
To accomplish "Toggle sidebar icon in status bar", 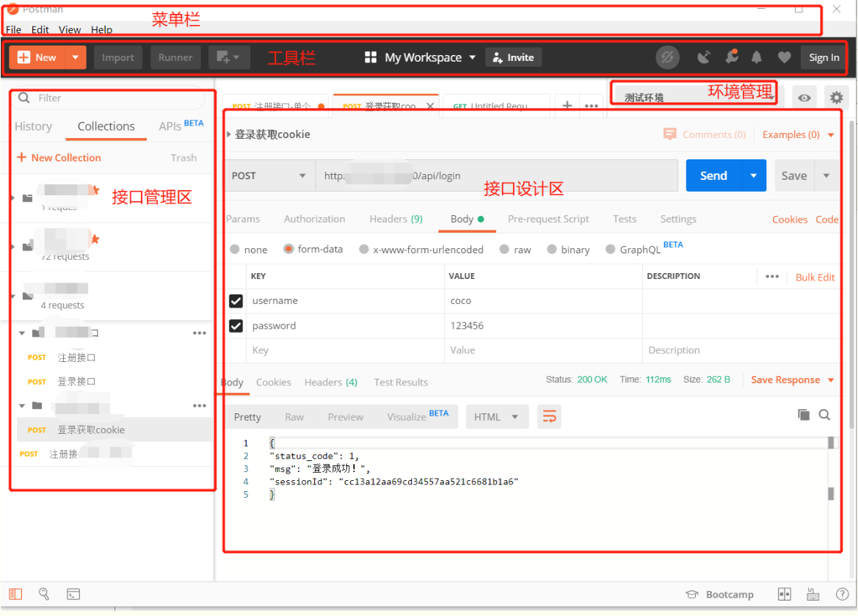I will pyautogui.click(x=15, y=594).
